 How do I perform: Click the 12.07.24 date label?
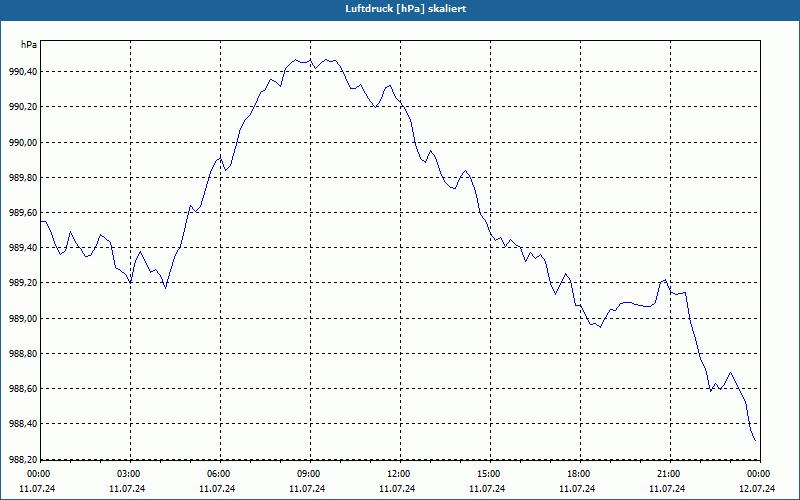click(757, 489)
